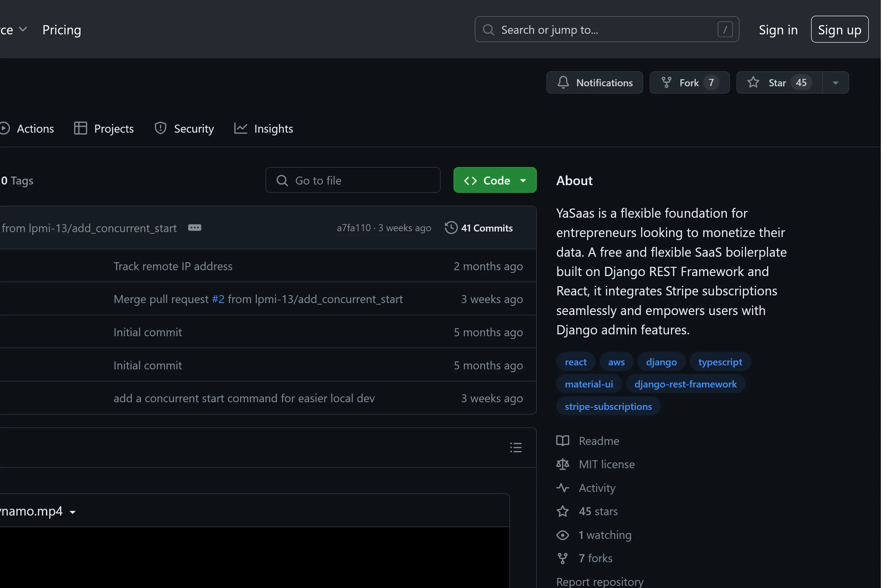The image size is (883, 588).
Task: Click the Go to file field
Action: point(353,180)
